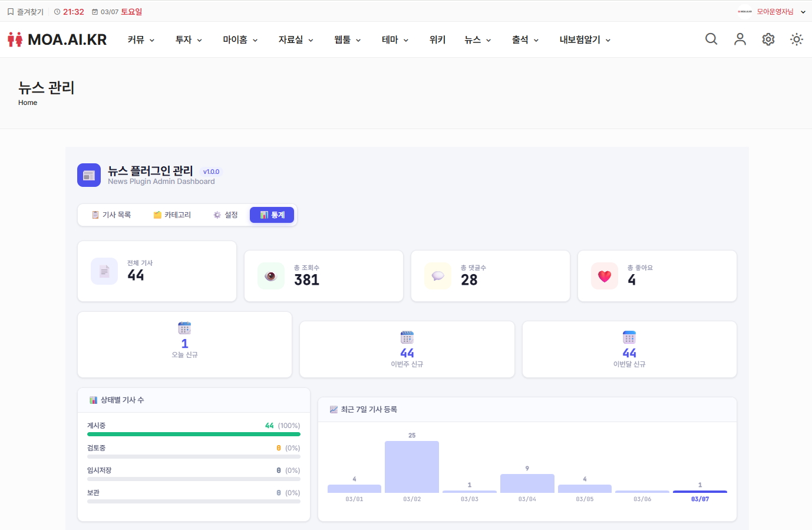Toggle the light/dark theme sun icon
Viewport: 812px width, 530px height.
tap(797, 39)
